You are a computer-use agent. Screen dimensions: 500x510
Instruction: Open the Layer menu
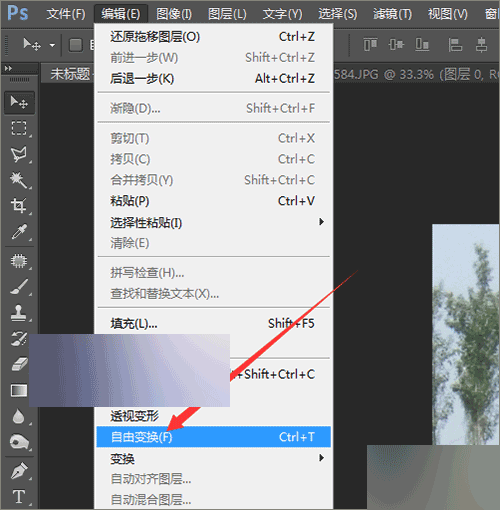227,14
